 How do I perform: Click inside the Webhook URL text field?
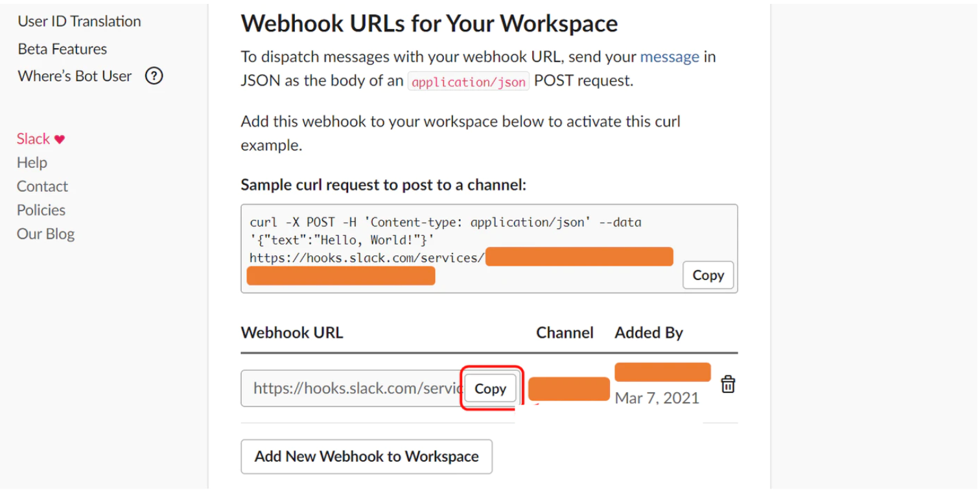pyautogui.click(x=353, y=388)
